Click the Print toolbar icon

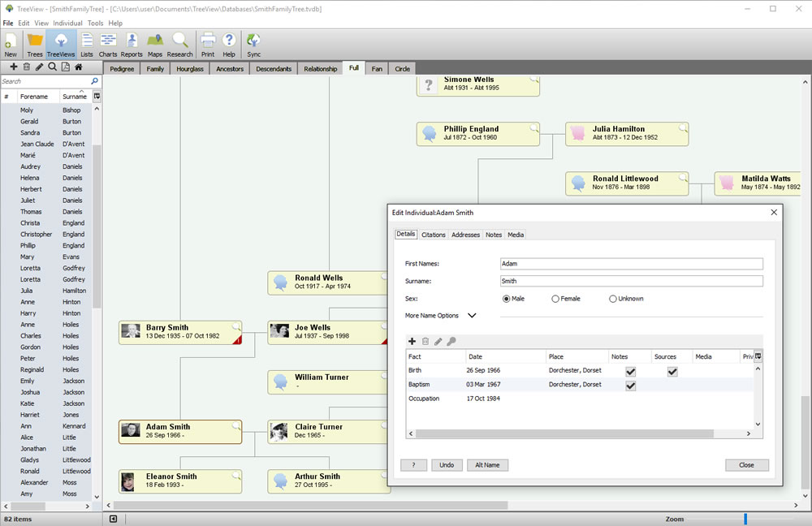(x=208, y=45)
